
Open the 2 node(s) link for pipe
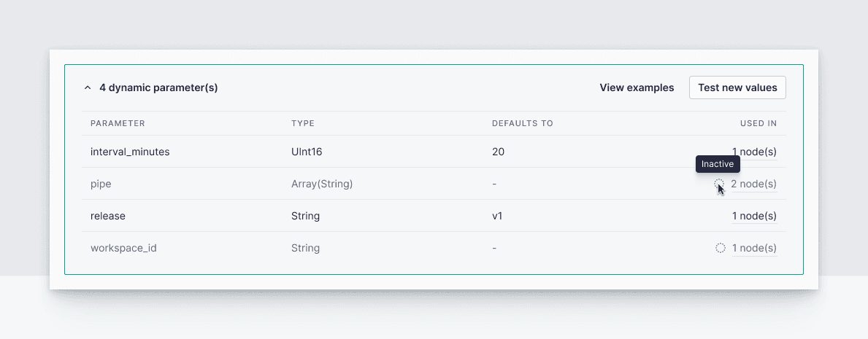point(753,184)
